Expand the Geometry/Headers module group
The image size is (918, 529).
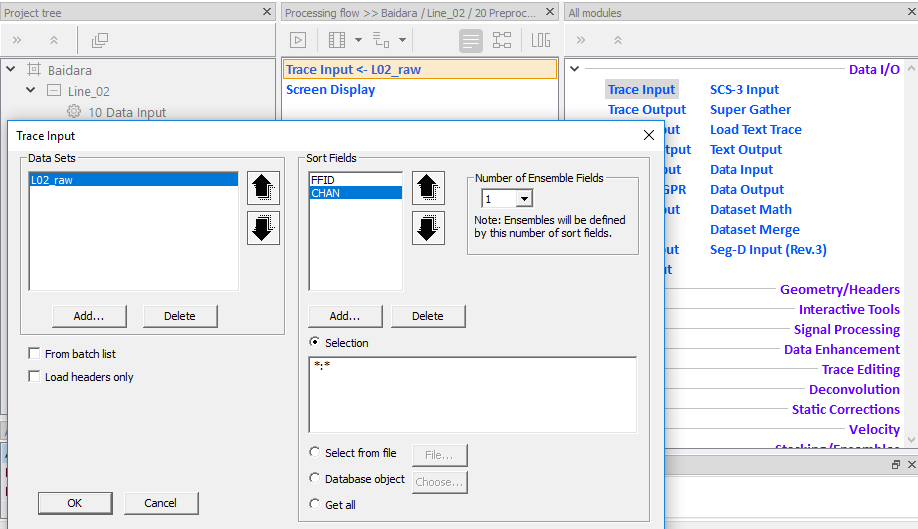(840, 289)
